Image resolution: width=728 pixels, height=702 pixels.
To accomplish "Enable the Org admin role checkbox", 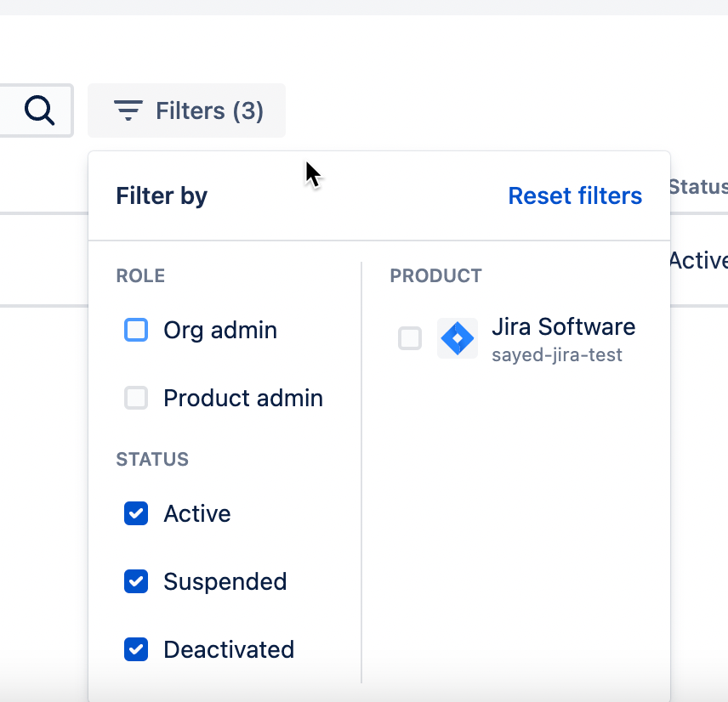I will pyautogui.click(x=136, y=330).
